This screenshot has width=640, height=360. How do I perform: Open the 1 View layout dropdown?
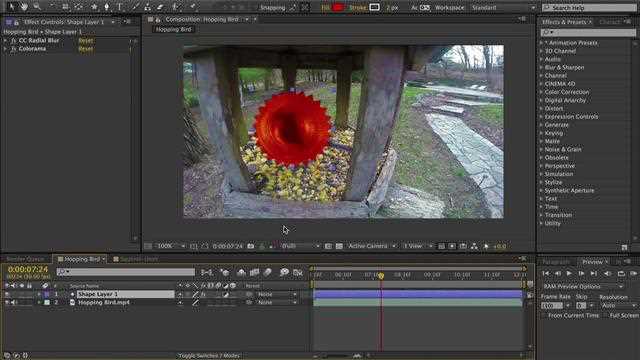[417, 246]
